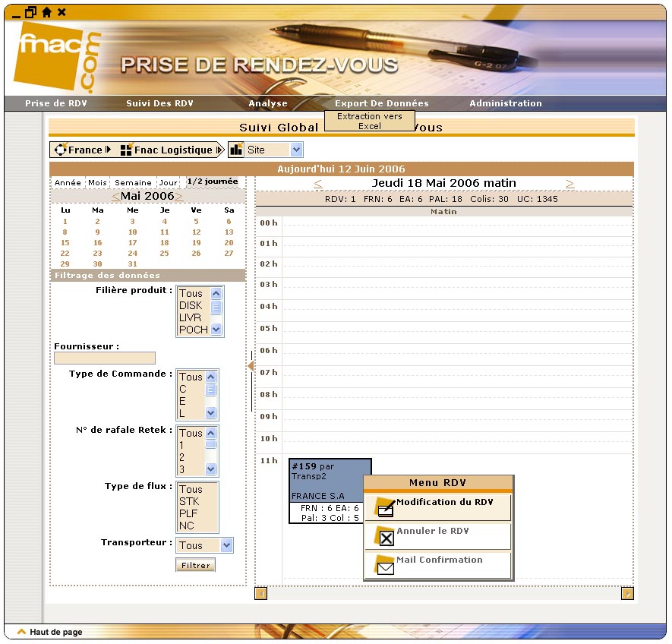The height and width of the screenshot is (644, 672).
Task: Click the Modification du RDV edit icon
Action: [x=385, y=507]
